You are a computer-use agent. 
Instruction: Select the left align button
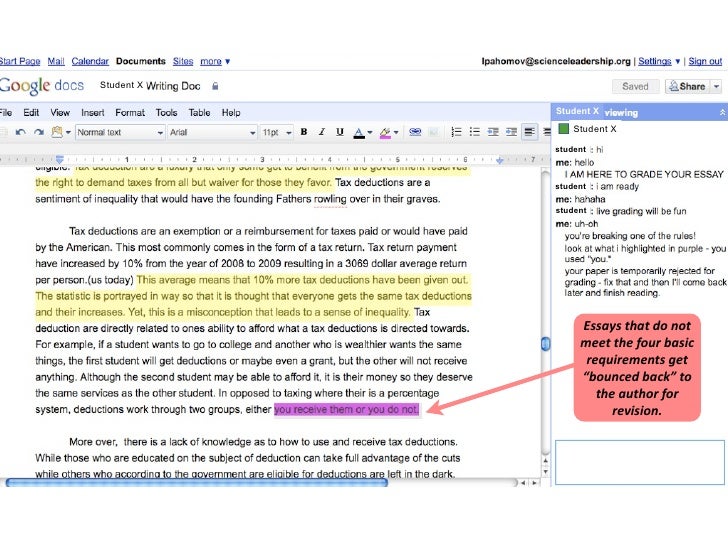pyautogui.click(x=529, y=132)
